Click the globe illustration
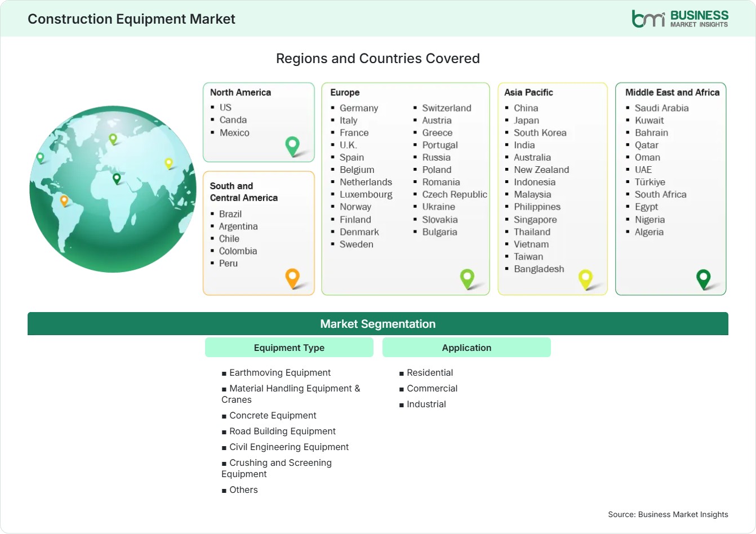Image resolution: width=756 pixels, height=534 pixels. pos(113,189)
